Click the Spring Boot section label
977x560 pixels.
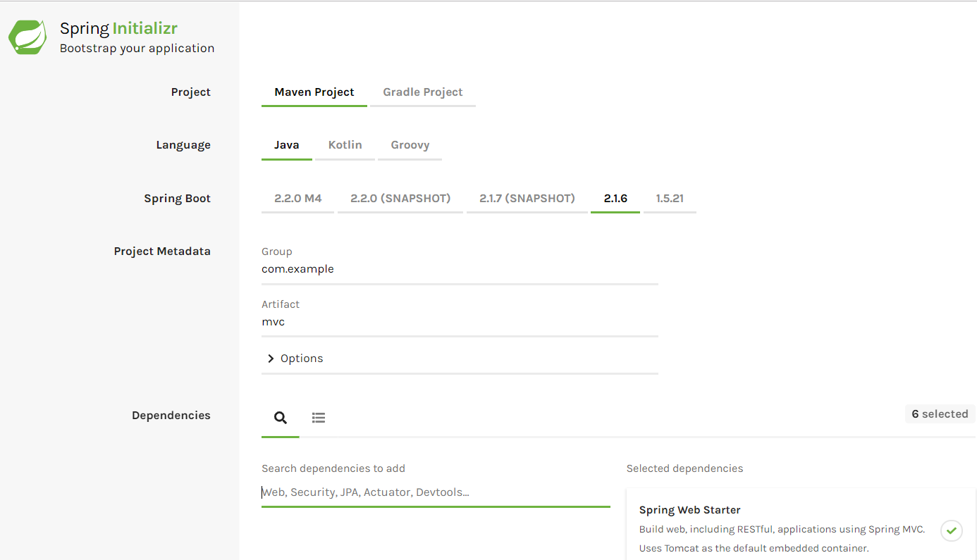coord(178,199)
